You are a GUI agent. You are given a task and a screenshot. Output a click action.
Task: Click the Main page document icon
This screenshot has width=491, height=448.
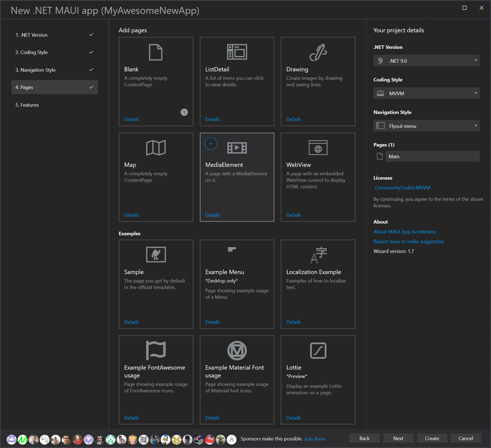pos(380,156)
